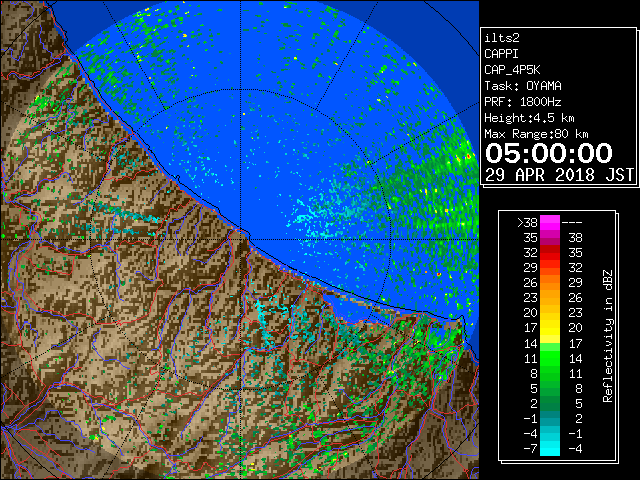Click the 05:00:00 timestamp

click(549, 153)
